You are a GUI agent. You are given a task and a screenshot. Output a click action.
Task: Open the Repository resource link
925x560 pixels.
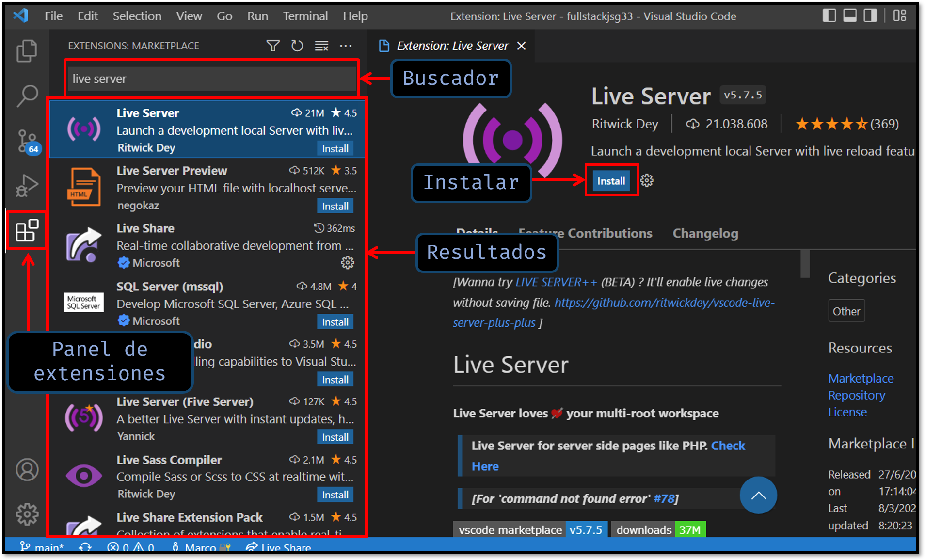[x=856, y=395]
